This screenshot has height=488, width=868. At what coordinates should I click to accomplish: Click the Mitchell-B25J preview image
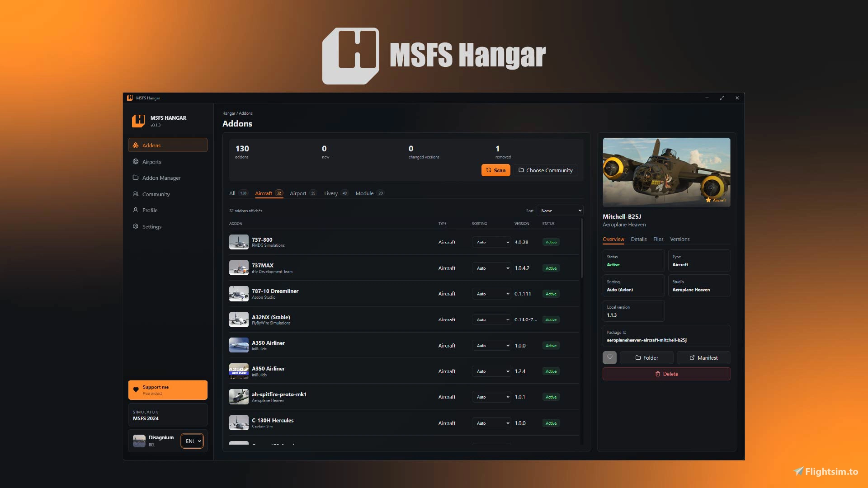666,172
